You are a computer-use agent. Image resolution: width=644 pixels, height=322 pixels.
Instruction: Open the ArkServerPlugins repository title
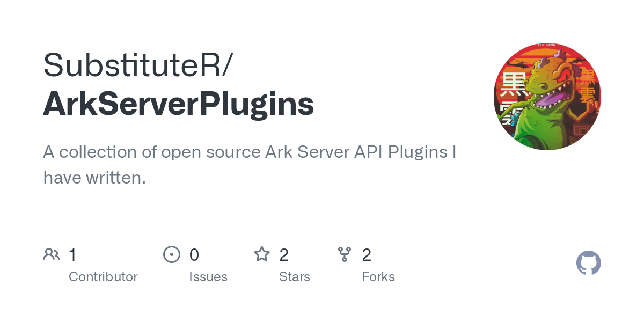point(179,104)
